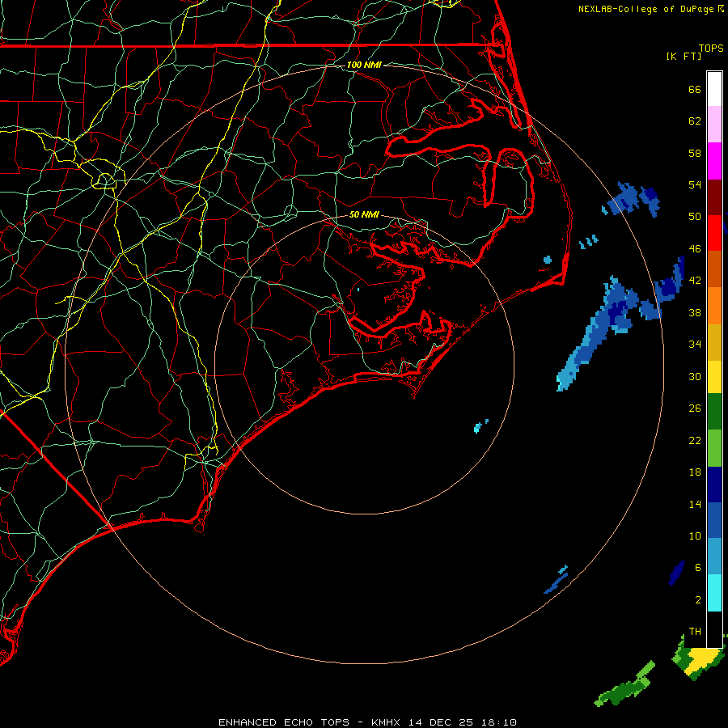Click the dark green 30 kft swatch

(714, 412)
